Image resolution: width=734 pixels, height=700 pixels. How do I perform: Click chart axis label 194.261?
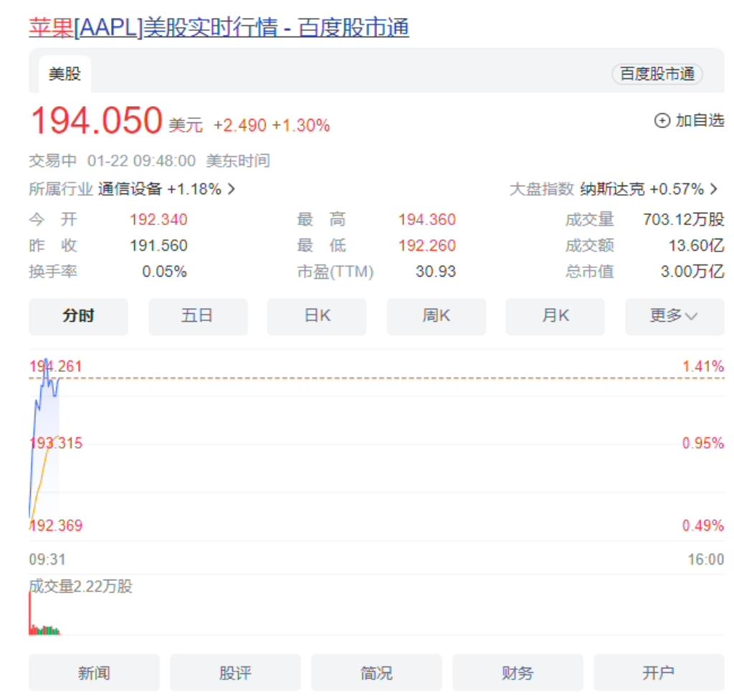(x=55, y=366)
